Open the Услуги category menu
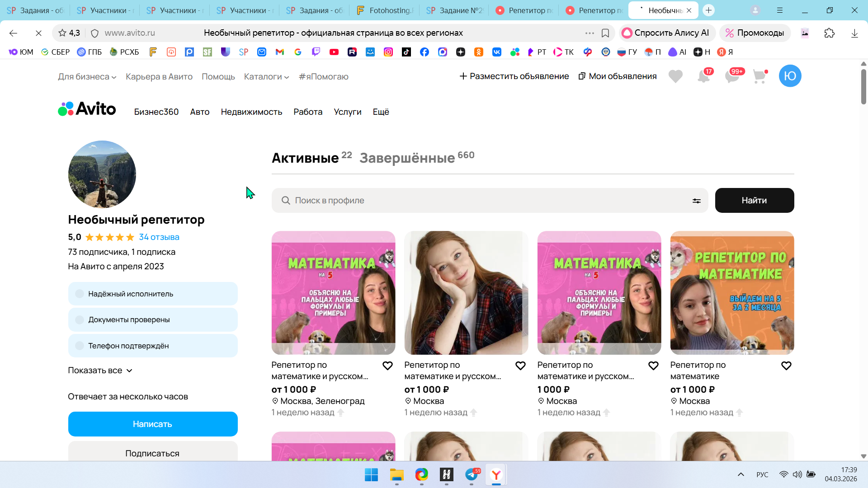The width and height of the screenshot is (868, 488). pos(347,112)
